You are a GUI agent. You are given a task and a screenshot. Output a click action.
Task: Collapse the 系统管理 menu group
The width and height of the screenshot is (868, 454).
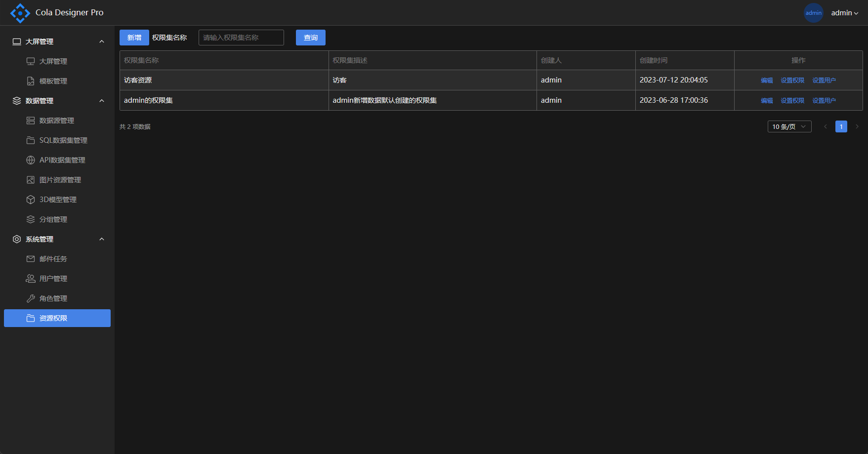(x=102, y=239)
